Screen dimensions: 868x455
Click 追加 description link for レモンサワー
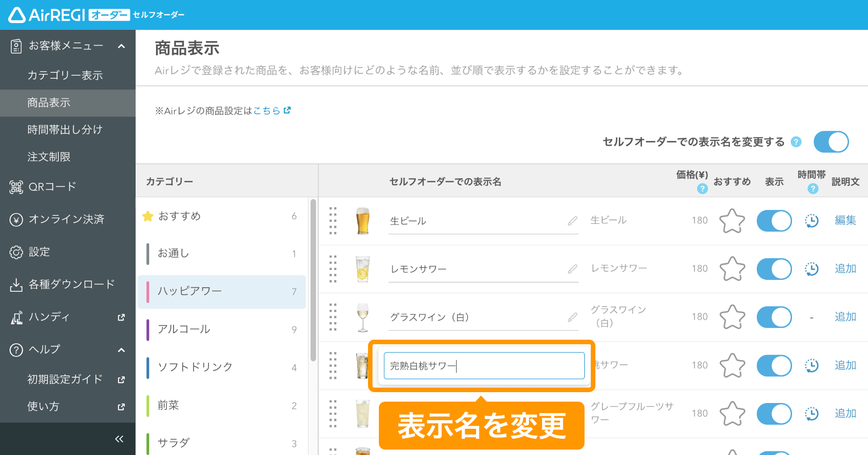845,269
